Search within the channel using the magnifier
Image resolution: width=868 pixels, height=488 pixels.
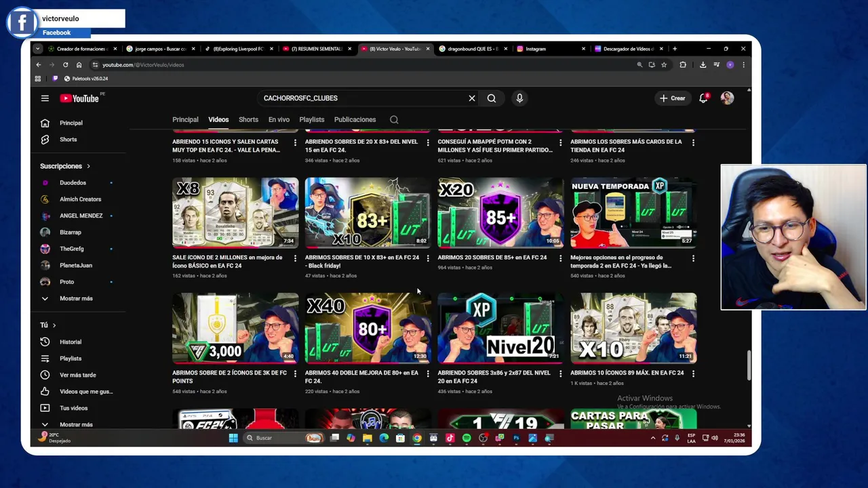(394, 119)
